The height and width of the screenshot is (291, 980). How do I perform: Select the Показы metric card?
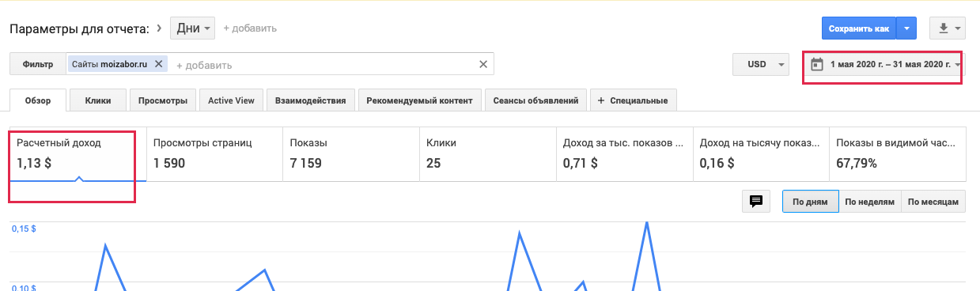351,154
